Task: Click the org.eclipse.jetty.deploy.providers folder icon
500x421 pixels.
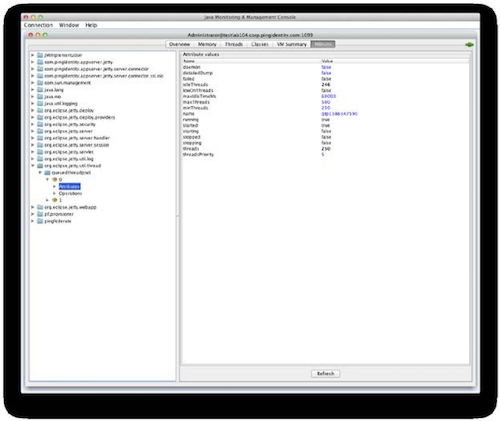Action: [x=40, y=117]
